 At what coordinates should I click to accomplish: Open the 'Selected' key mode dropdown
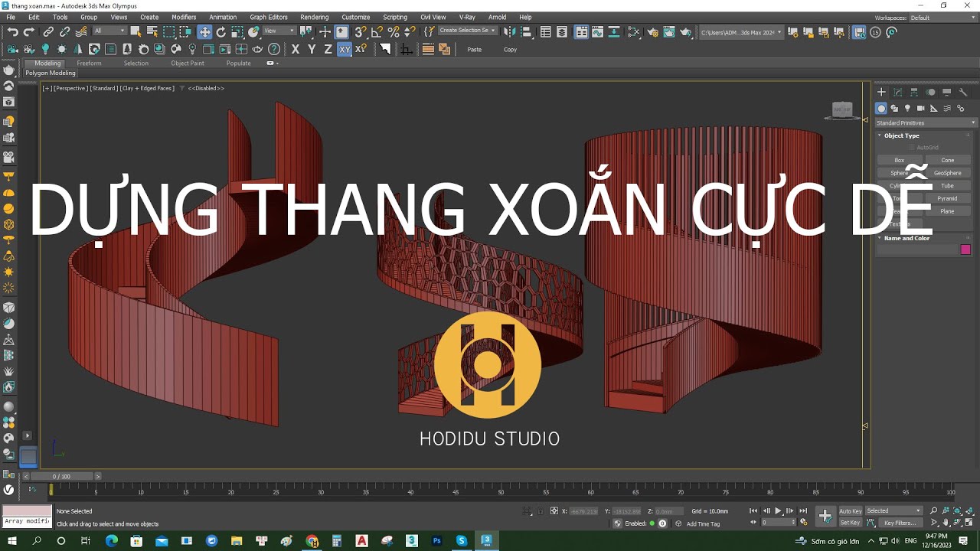(x=893, y=510)
